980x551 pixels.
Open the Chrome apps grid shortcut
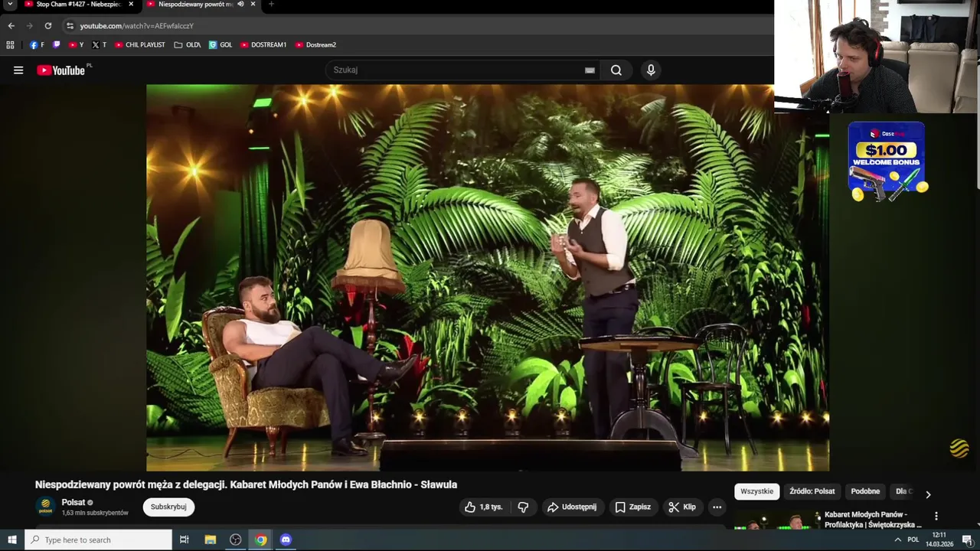tap(11, 45)
